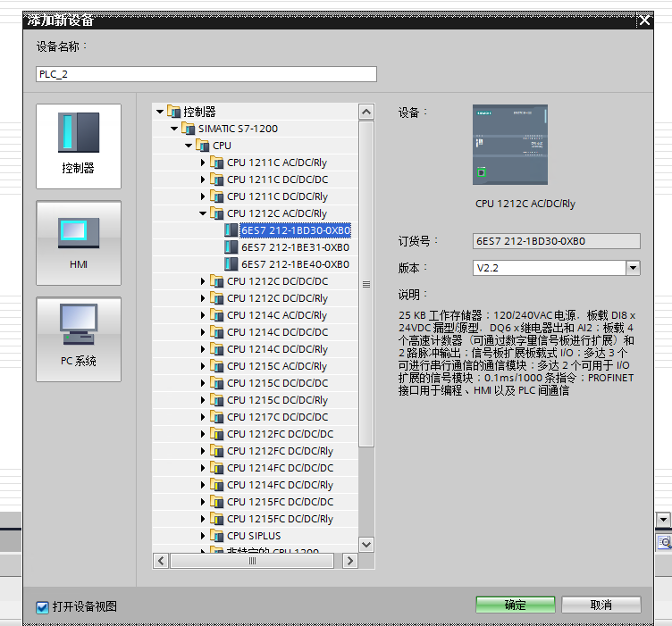The image size is (672, 626).
Task: Open the 版本 version dropdown
Action: point(633,268)
